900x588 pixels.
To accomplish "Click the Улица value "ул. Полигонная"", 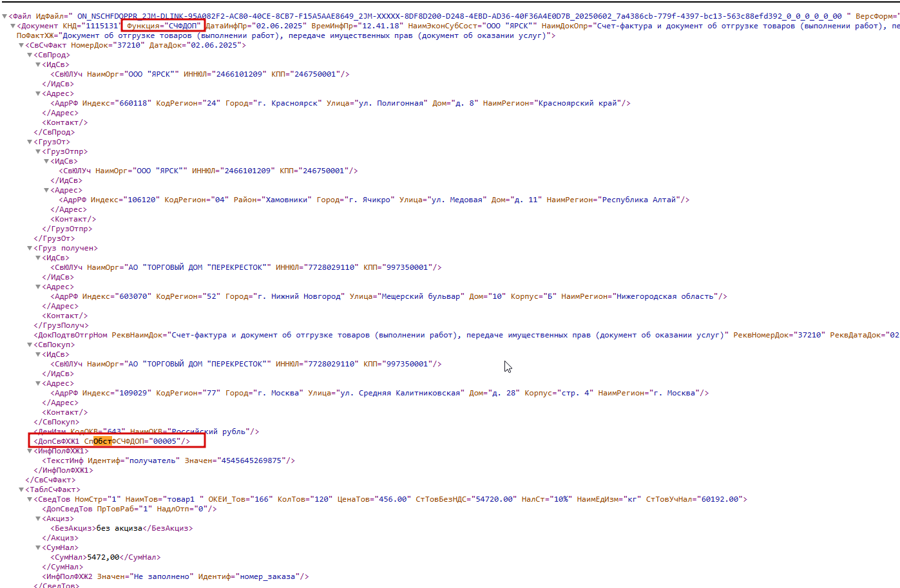I will [x=390, y=103].
